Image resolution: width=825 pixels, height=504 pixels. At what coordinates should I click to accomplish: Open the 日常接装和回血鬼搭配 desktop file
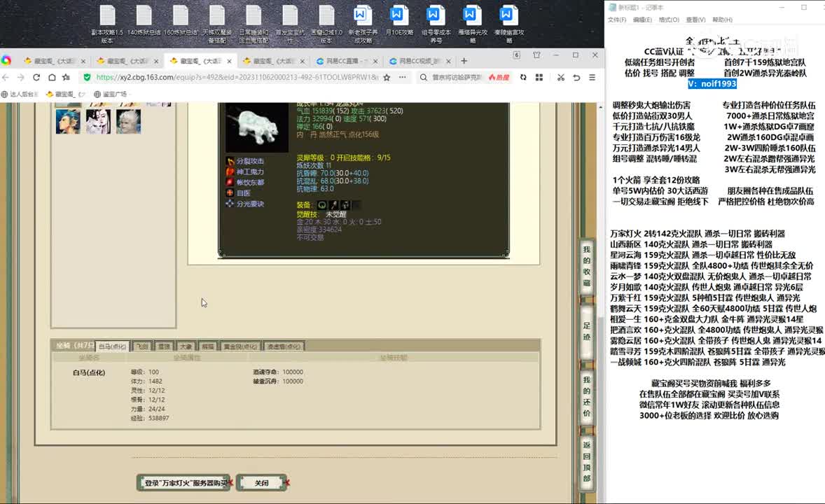tap(254, 24)
